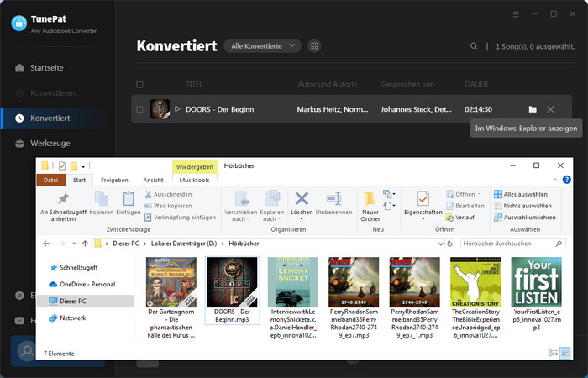Go back in Explorer navigation
This screenshot has height=378, width=588.
tap(46, 244)
